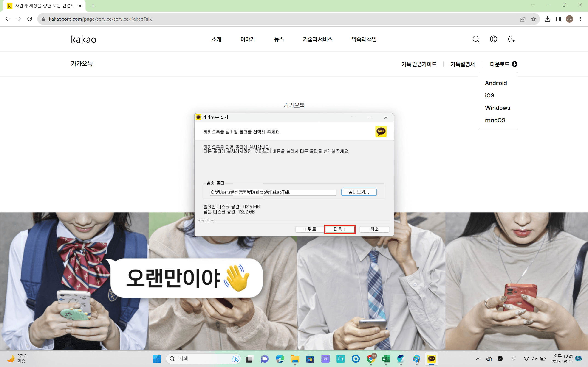Open Chrome downloads icon

[x=547, y=19]
